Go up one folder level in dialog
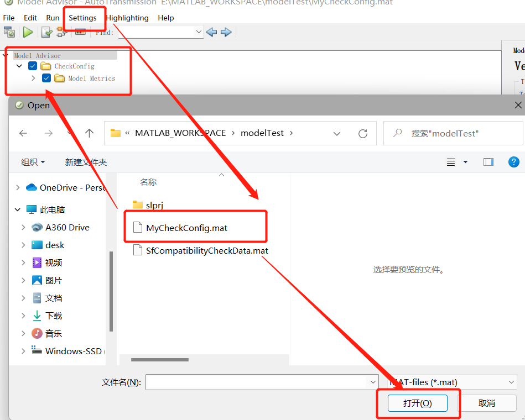This screenshot has height=420, width=525. 89,133
